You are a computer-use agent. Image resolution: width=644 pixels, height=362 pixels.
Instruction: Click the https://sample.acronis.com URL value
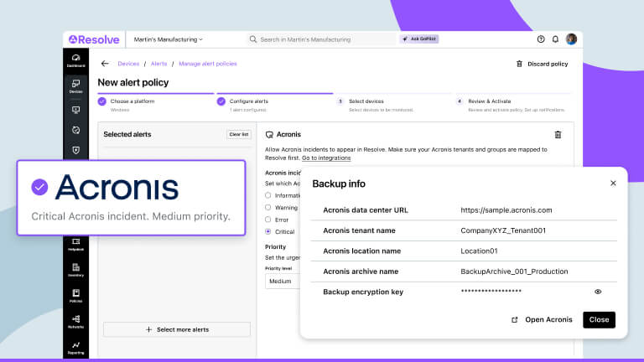(x=506, y=210)
